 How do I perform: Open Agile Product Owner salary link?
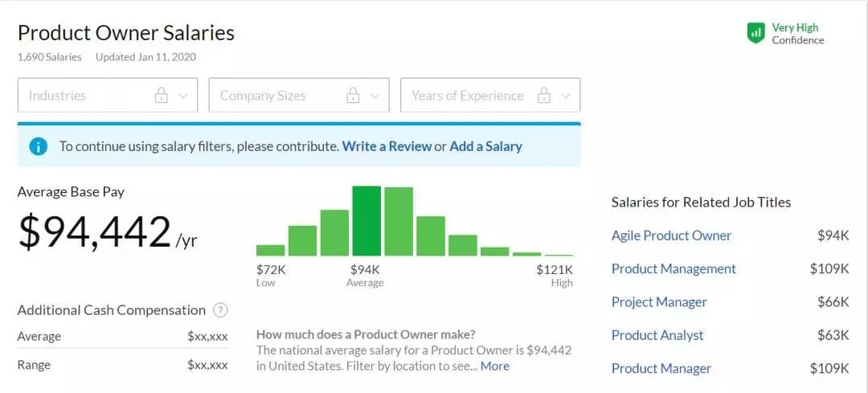coord(671,235)
